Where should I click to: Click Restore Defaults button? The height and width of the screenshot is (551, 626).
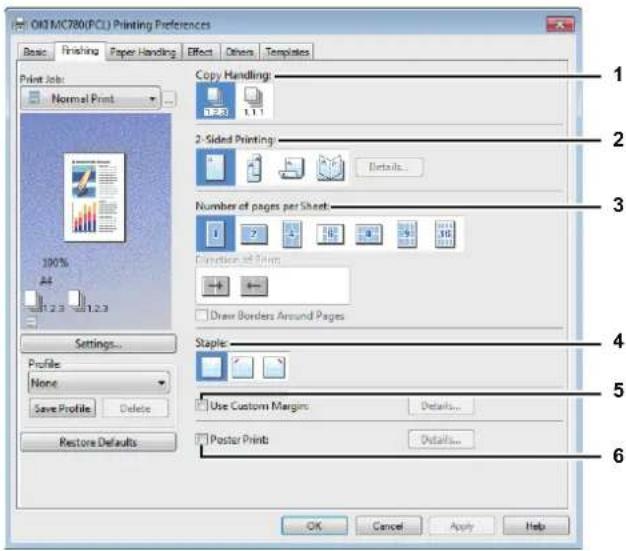click(x=98, y=442)
